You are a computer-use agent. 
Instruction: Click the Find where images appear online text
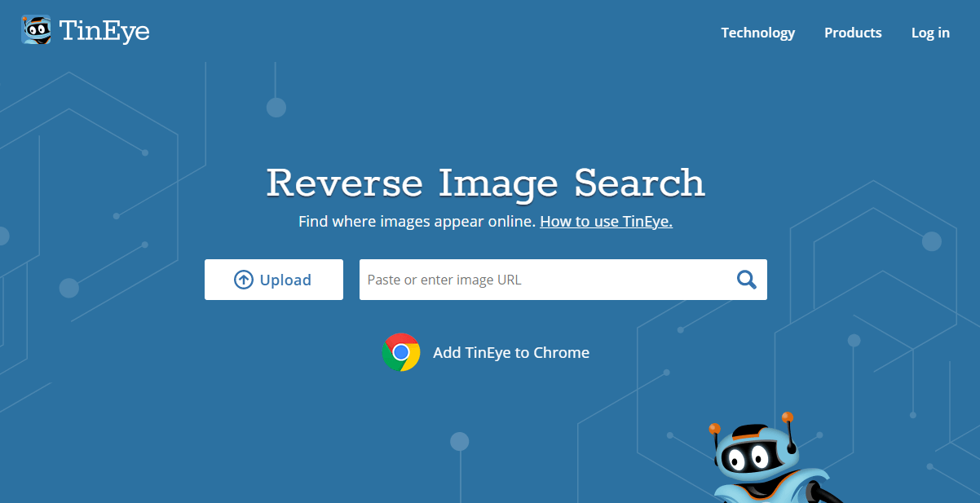click(417, 221)
